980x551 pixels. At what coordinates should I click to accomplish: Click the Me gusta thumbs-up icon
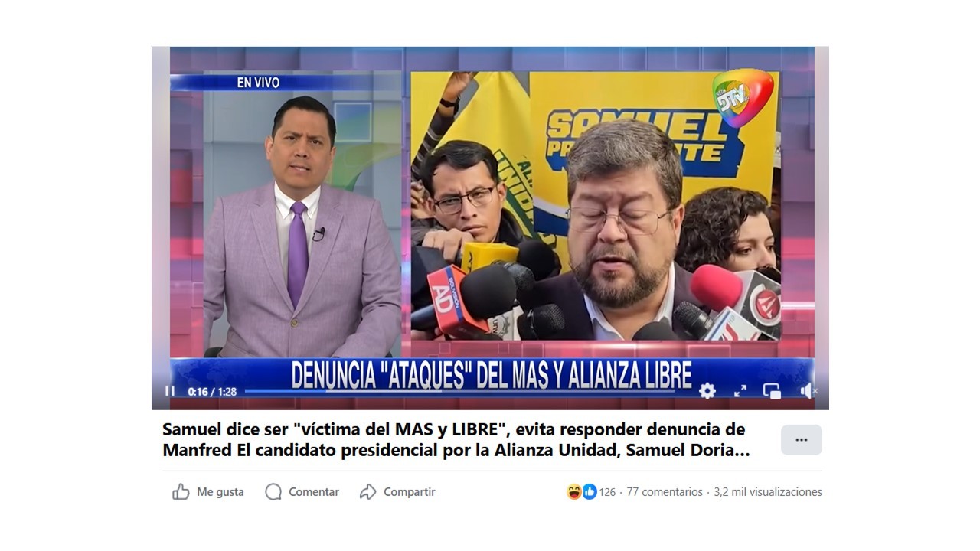point(181,492)
